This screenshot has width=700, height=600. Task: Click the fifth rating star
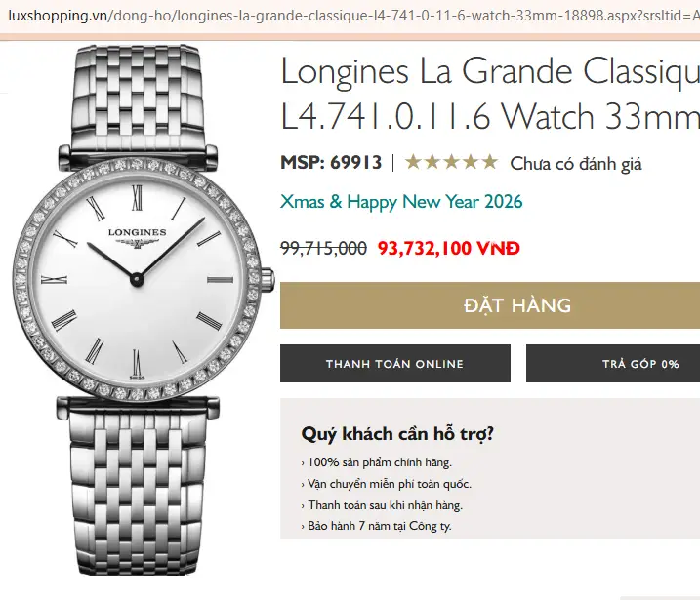coord(490,162)
